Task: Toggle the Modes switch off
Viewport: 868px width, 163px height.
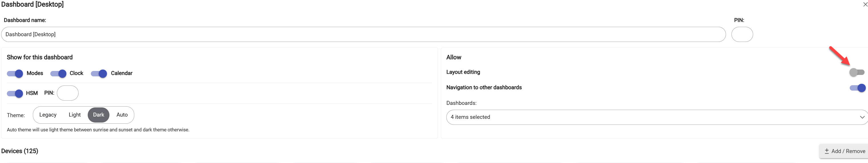Action: [15, 73]
